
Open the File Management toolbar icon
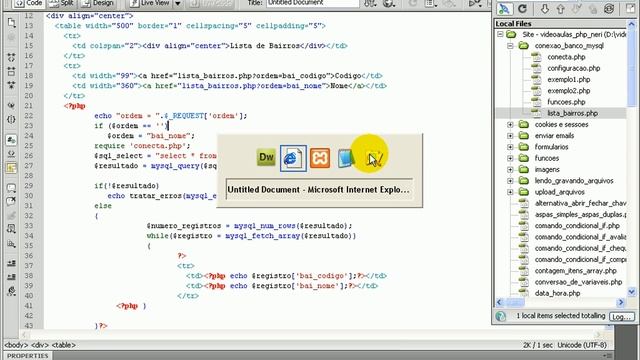(370, 4)
